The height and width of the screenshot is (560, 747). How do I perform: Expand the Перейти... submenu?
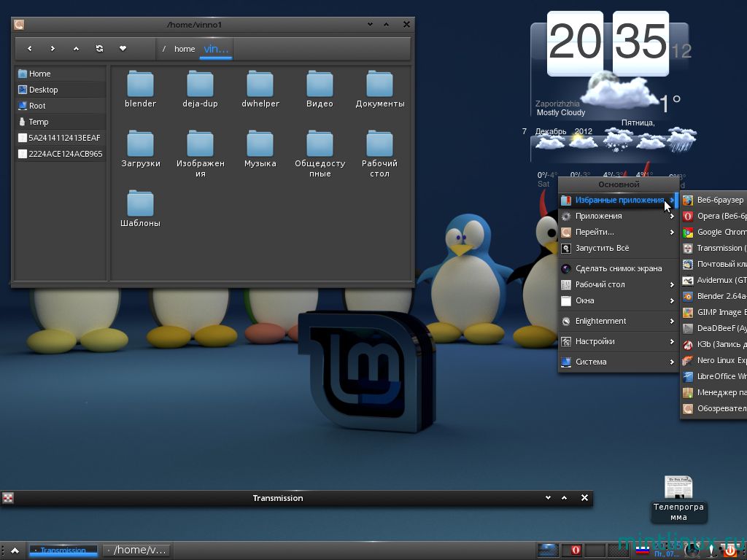click(619, 232)
